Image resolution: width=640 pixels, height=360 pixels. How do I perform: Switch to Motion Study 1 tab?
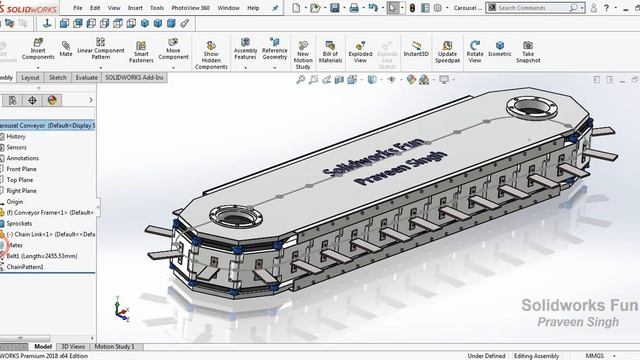[x=115, y=347]
